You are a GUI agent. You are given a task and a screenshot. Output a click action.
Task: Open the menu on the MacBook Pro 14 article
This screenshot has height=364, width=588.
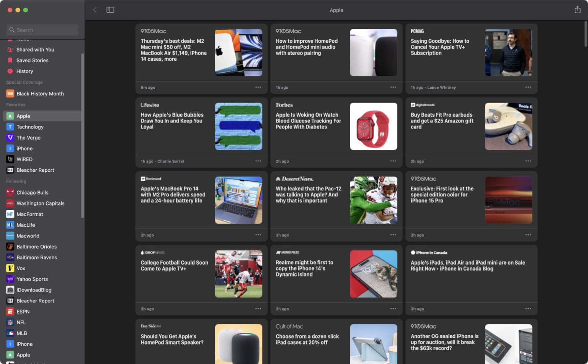(258, 235)
